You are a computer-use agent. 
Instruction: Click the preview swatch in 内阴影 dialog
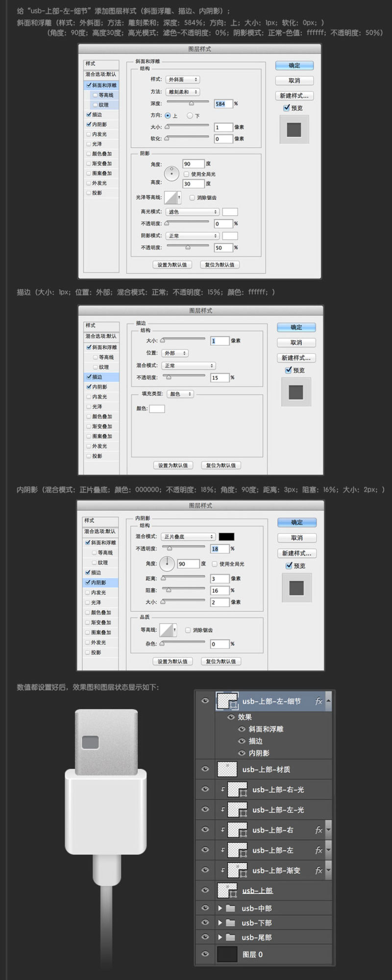(x=296, y=588)
